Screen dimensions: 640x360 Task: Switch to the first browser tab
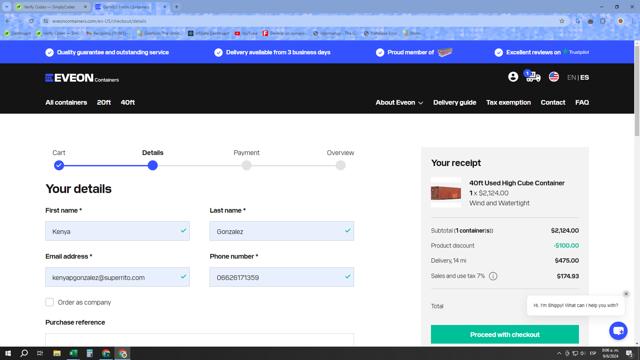pyautogui.click(x=51, y=7)
